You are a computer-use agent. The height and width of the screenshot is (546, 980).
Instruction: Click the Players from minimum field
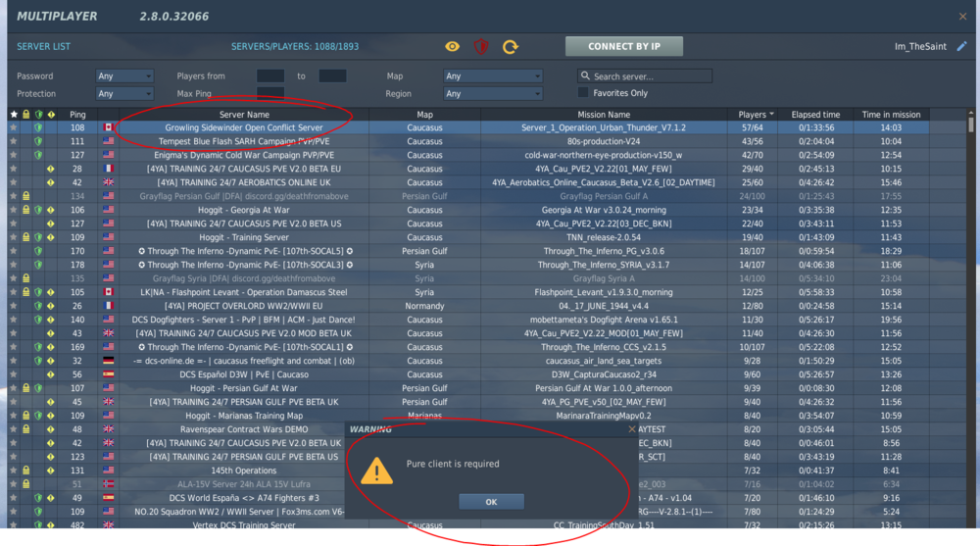pyautogui.click(x=270, y=76)
